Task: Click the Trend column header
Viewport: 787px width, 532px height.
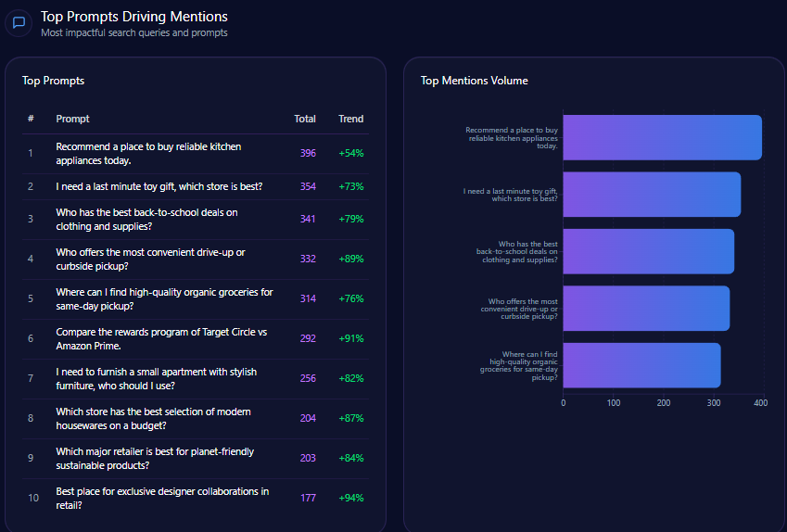Action: [350, 119]
